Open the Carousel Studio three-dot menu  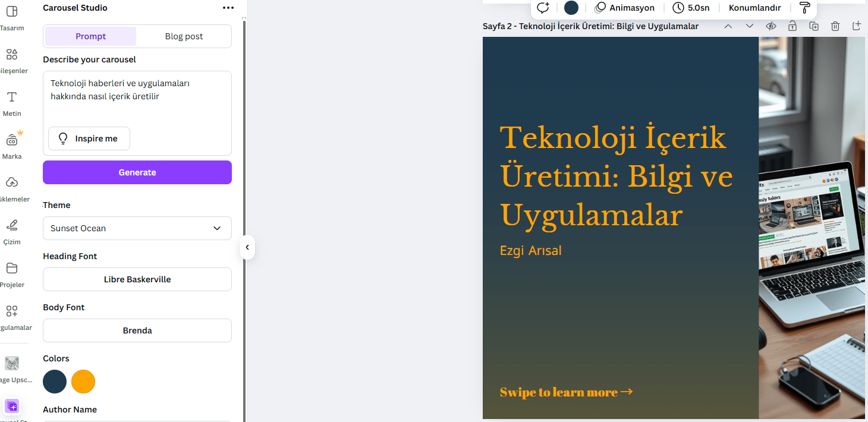point(228,8)
